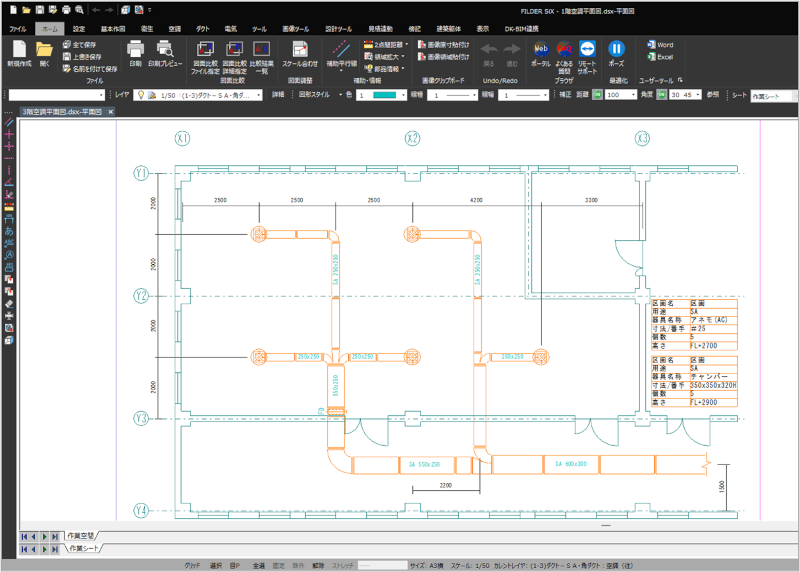800x572 pixels.
Task: Launch Excel from user tools
Action: pyautogui.click(x=659, y=57)
